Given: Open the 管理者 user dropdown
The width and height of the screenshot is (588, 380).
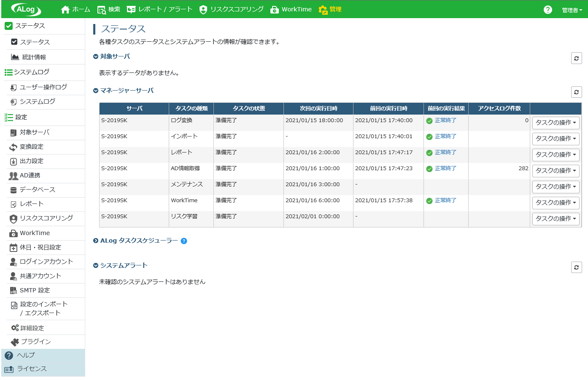Looking at the screenshot, I should coord(572,10).
